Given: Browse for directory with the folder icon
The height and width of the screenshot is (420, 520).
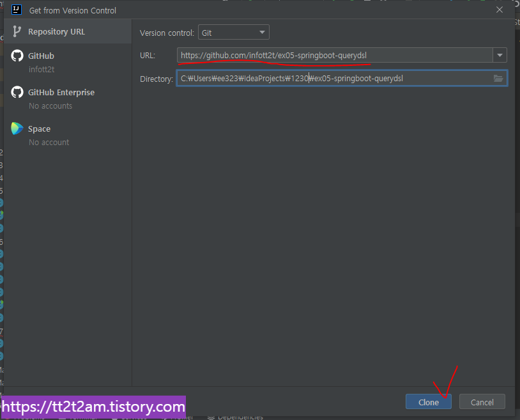Looking at the screenshot, I should tap(498, 78).
